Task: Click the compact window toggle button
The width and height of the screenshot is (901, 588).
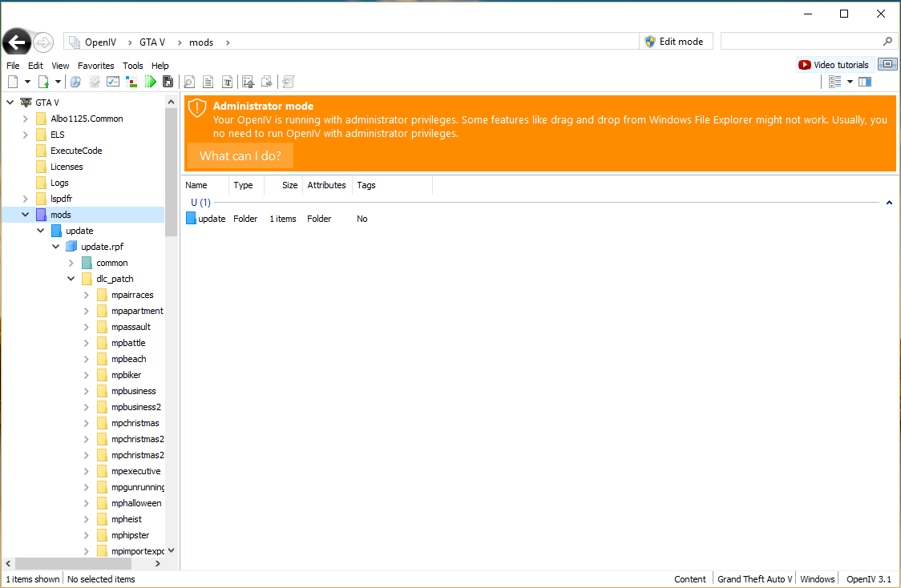Action: pos(887,64)
